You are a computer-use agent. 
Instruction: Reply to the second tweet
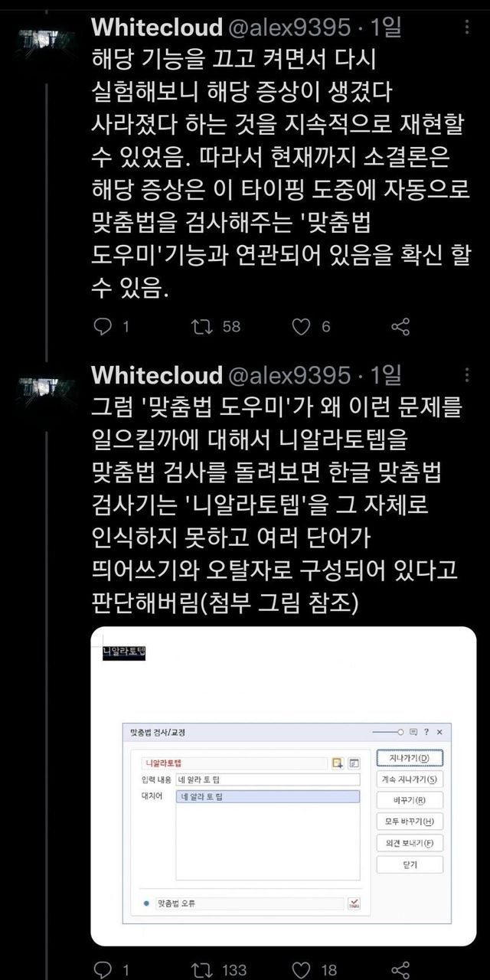pos(103,969)
